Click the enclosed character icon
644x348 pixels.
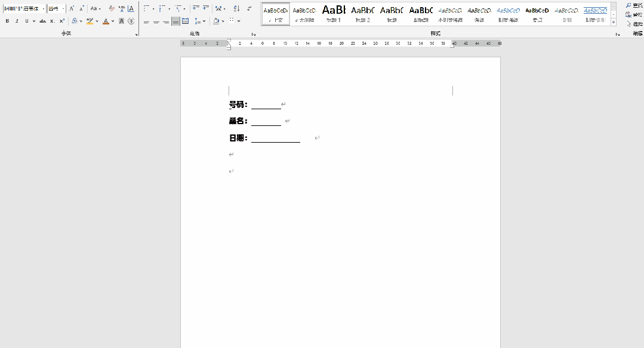(131, 21)
